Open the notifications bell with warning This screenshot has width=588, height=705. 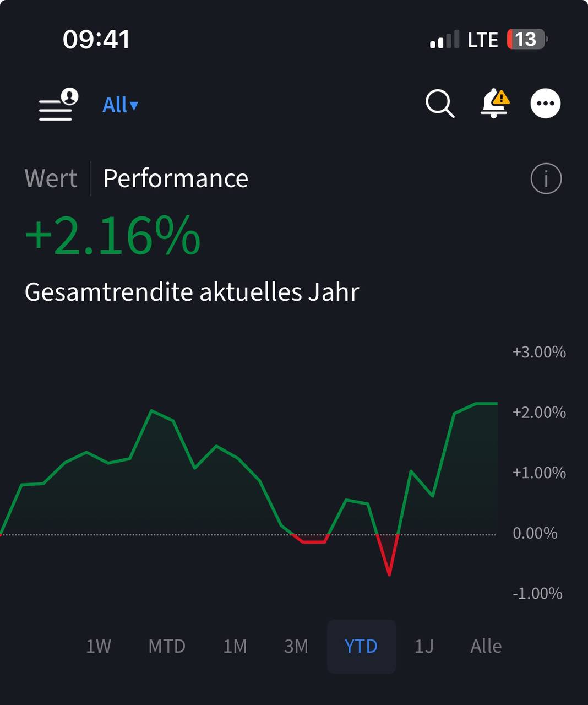tap(494, 104)
